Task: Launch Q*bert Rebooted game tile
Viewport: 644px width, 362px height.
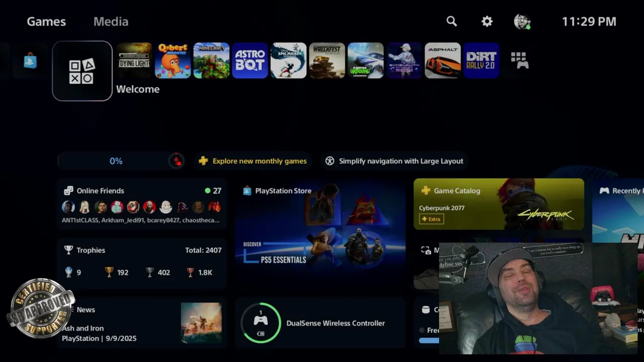Action: pos(173,60)
